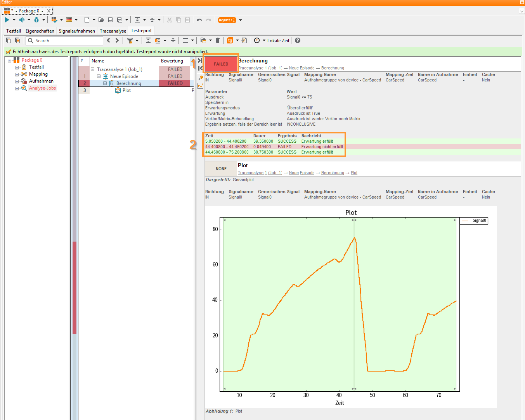
Task: Click the Berechnung breadcrumb link under Plot heading
Action: [333, 173]
